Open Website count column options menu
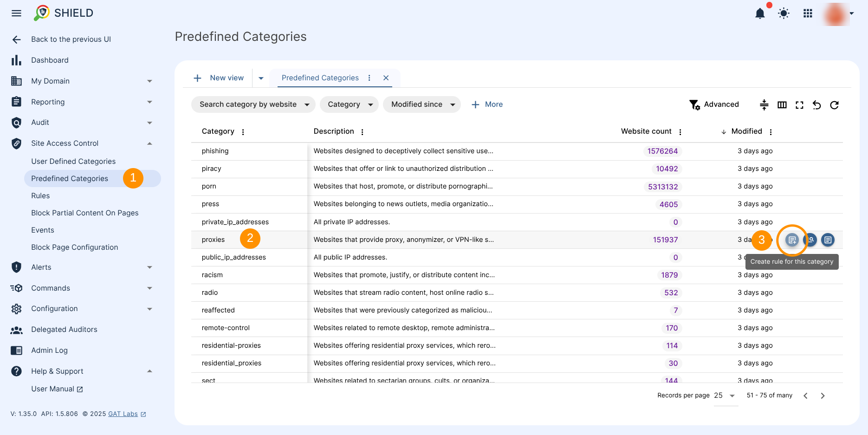The image size is (868, 435). 680,132
